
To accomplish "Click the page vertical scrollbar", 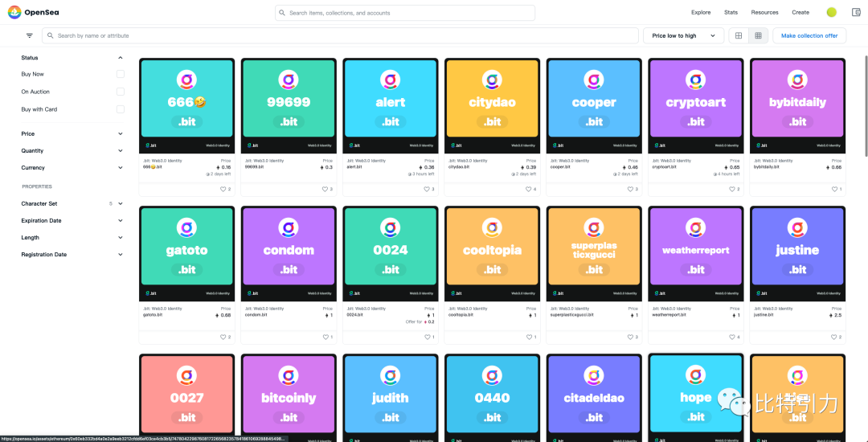I will (x=866, y=105).
